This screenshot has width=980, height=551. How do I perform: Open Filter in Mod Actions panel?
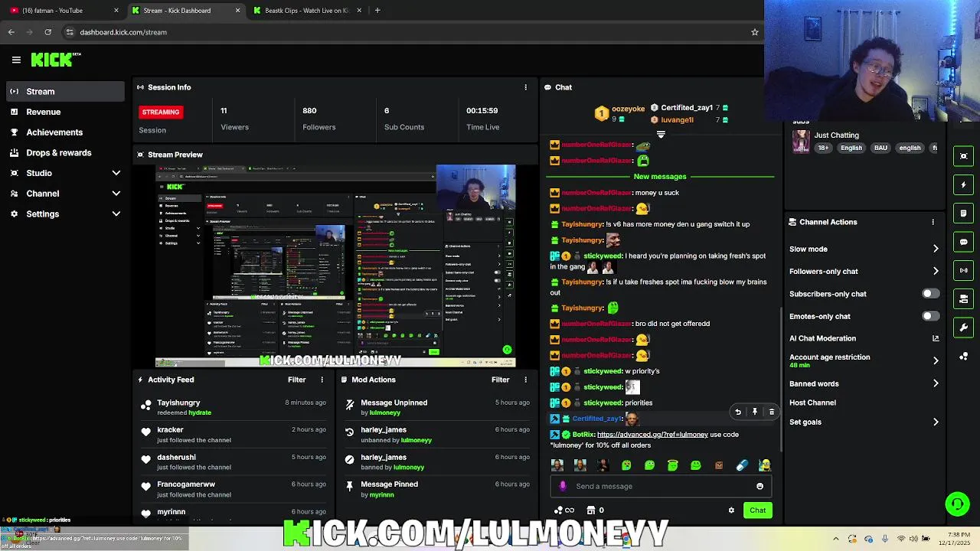(500, 380)
